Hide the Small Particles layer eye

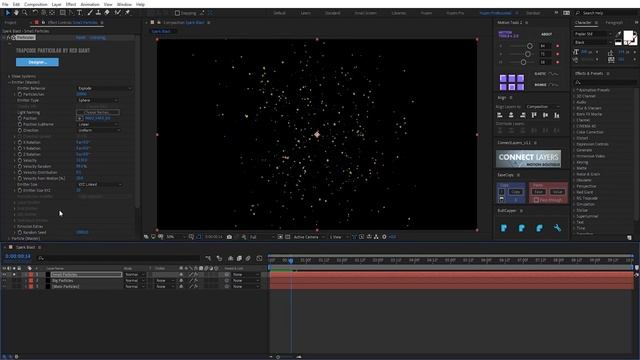4,275
